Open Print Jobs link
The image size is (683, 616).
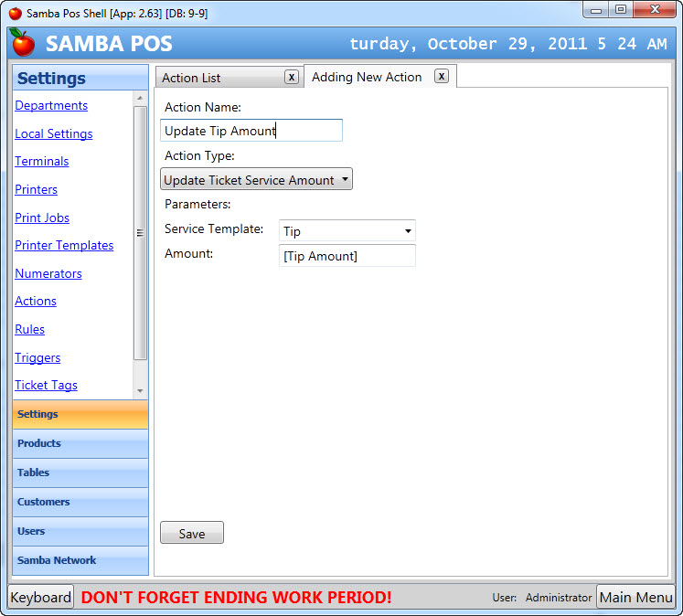42,218
